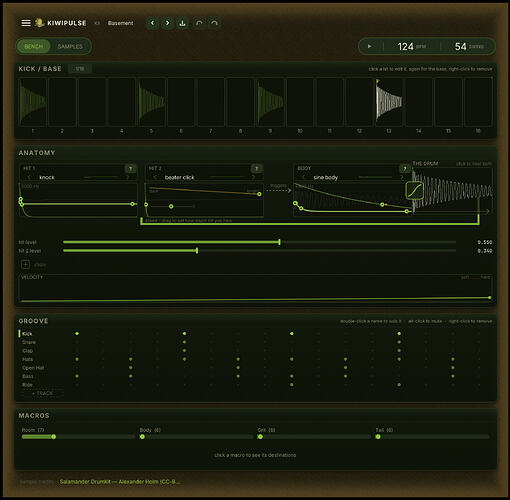Adjust the hit 2 level slider
The width and height of the screenshot is (510, 500).
coord(259,251)
